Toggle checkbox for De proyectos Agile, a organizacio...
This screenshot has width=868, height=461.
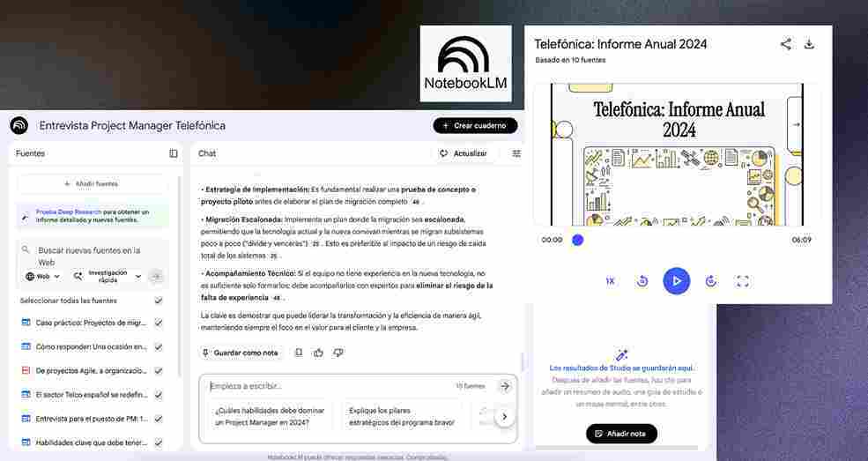tap(159, 371)
